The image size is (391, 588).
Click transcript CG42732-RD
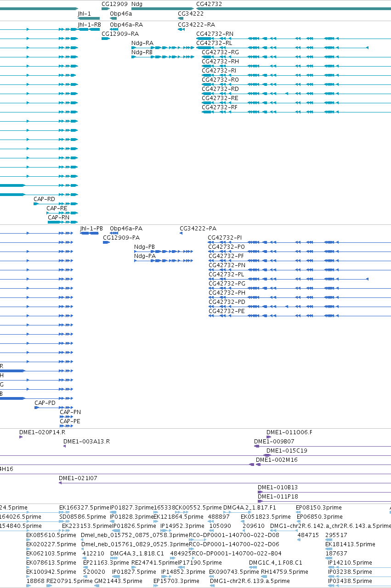pos(221,89)
